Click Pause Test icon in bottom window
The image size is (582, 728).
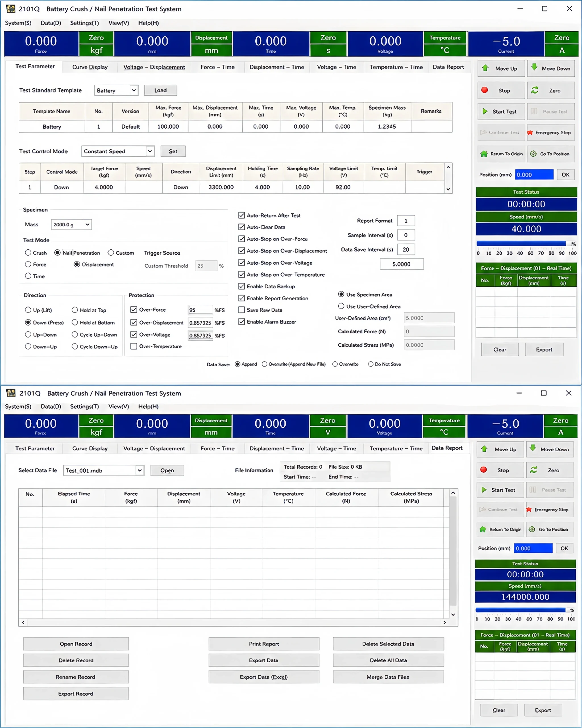pos(533,490)
